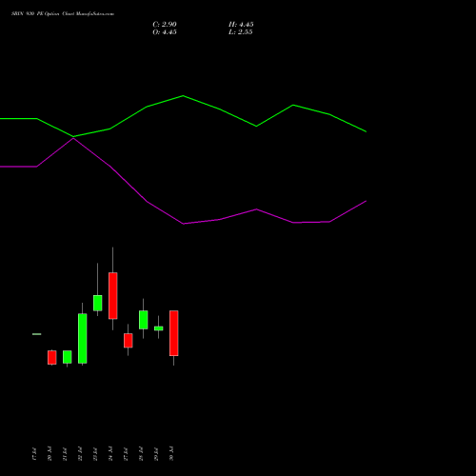476x476 pixels.
Task: Click the short green candlestick of 21 Jul
Action: click(68, 357)
